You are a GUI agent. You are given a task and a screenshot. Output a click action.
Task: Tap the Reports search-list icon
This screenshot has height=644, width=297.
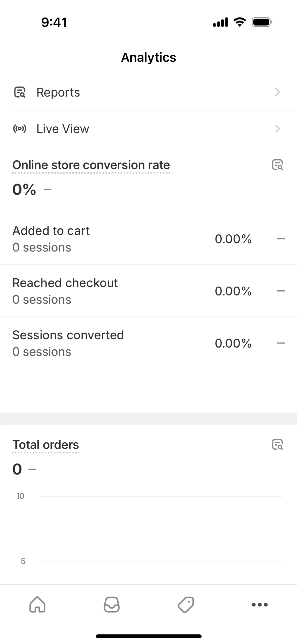(x=19, y=92)
